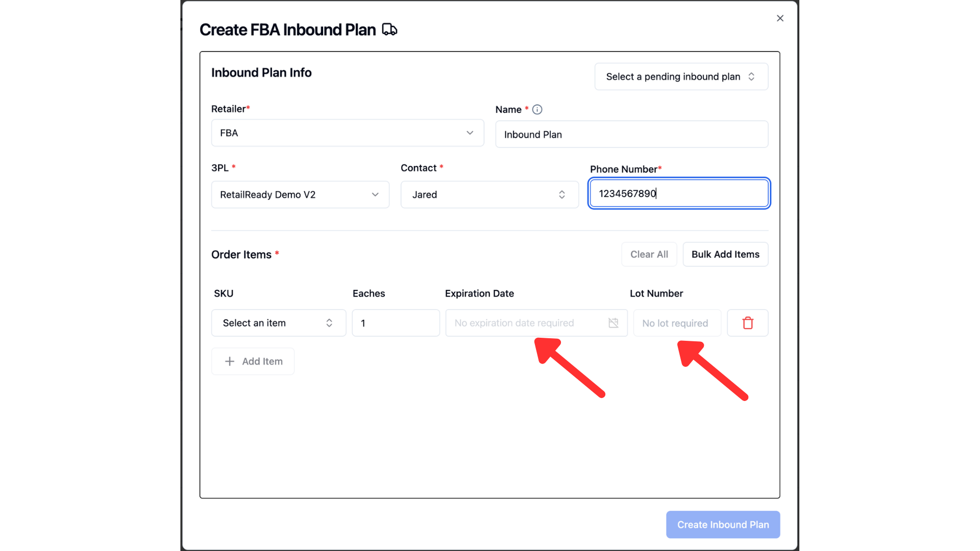Click the 3PL field label
Viewport: 980px width, 551px height.
(220, 168)
